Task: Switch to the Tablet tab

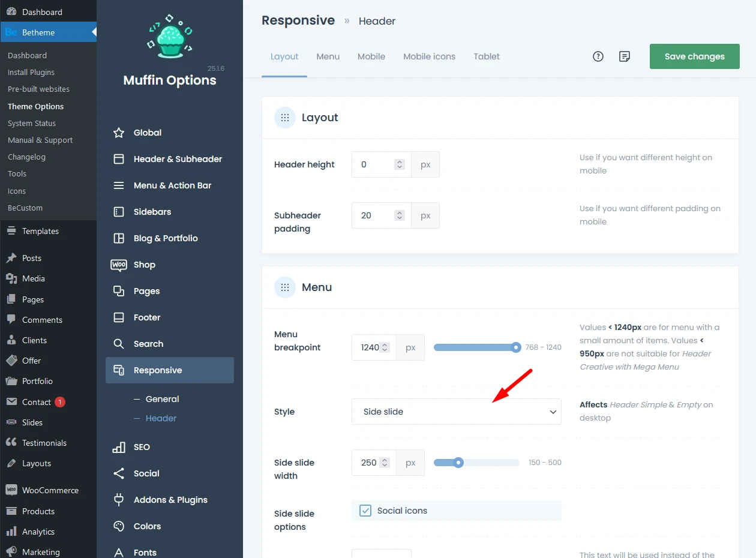Action: [487, 56]
